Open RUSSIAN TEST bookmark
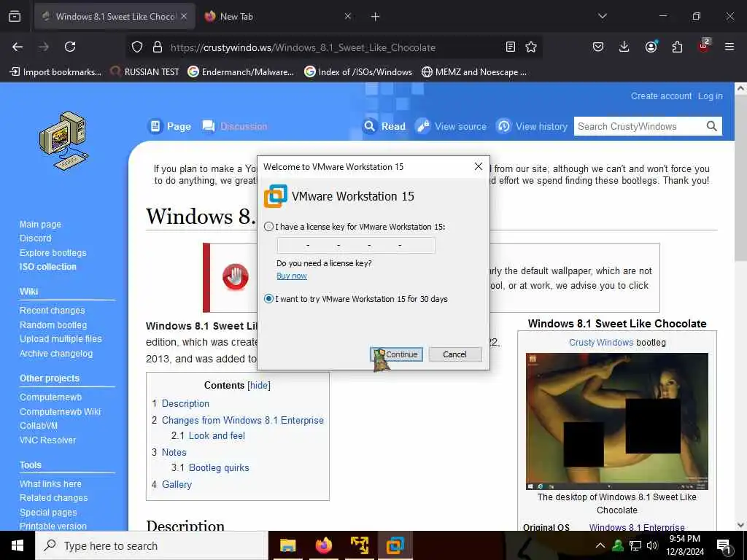 [x=145, y=72]
